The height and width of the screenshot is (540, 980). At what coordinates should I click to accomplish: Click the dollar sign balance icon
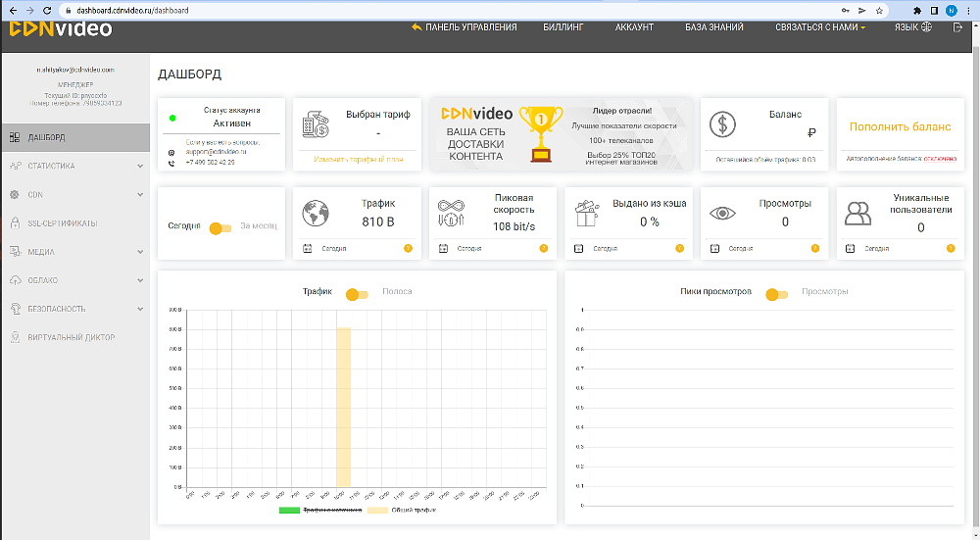pos(722,124)
